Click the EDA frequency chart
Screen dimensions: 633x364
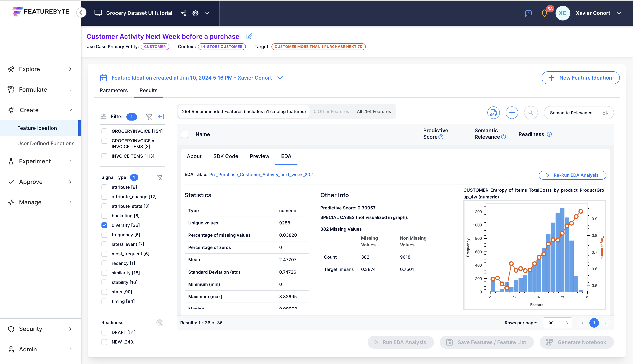[x=535, y=255]
